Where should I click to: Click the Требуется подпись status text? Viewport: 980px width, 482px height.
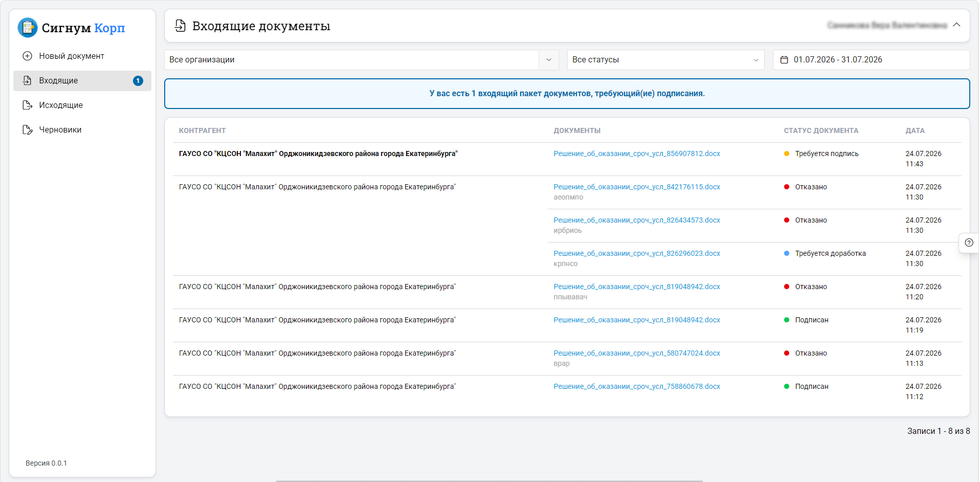tap(827, 154)
